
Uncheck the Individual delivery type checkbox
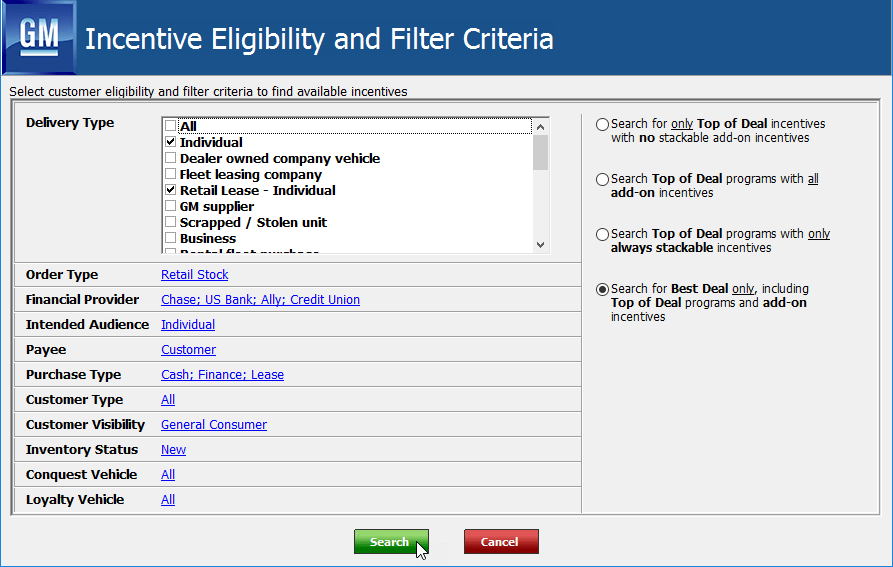point(170,142)
